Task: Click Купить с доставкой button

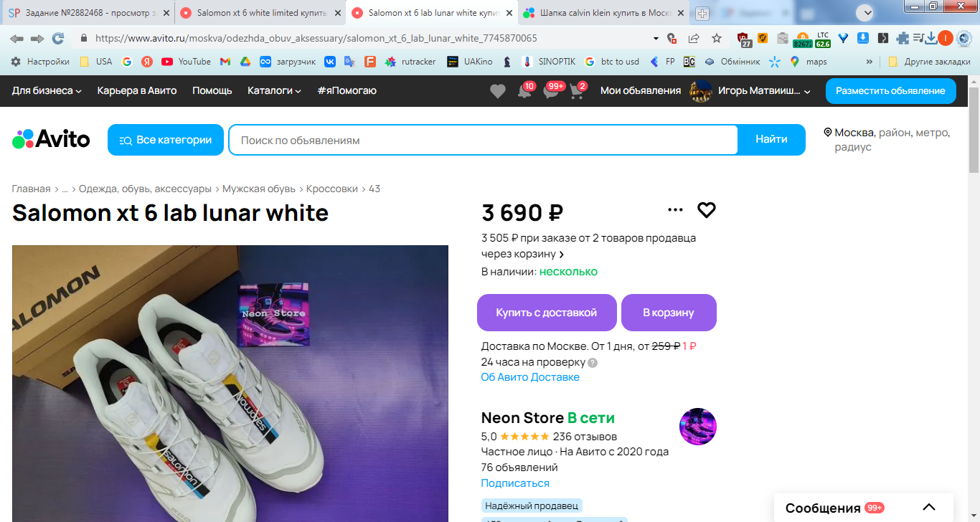Action: pos(547,313)
